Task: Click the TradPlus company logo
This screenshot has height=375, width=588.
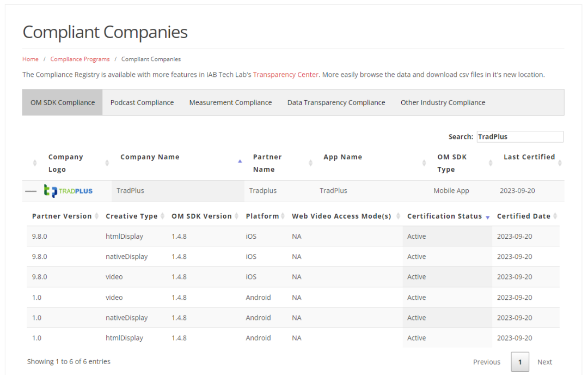Action: click(69, 191)
